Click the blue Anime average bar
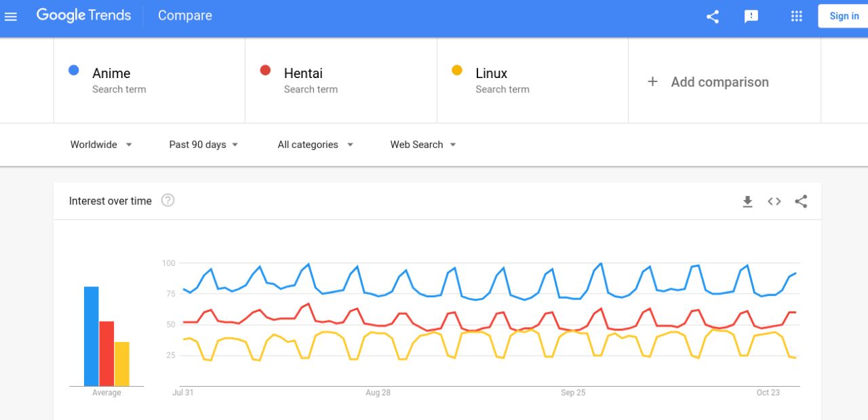868x420 pixels. coord(91,336)
